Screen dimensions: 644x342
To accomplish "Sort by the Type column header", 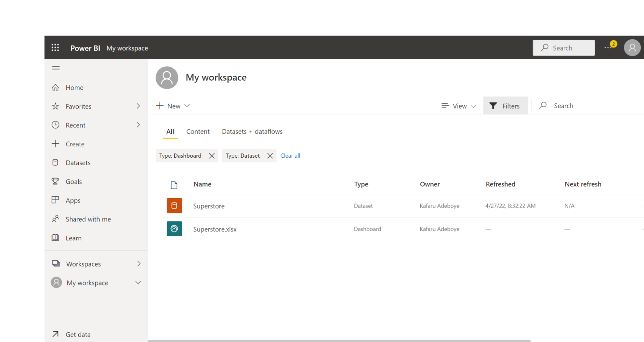I will 361,184.
